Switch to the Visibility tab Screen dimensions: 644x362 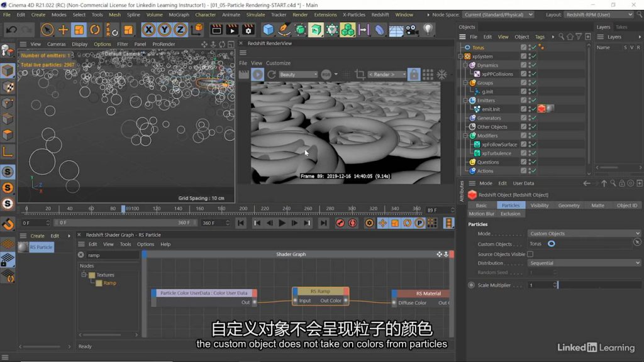(539, 206)
